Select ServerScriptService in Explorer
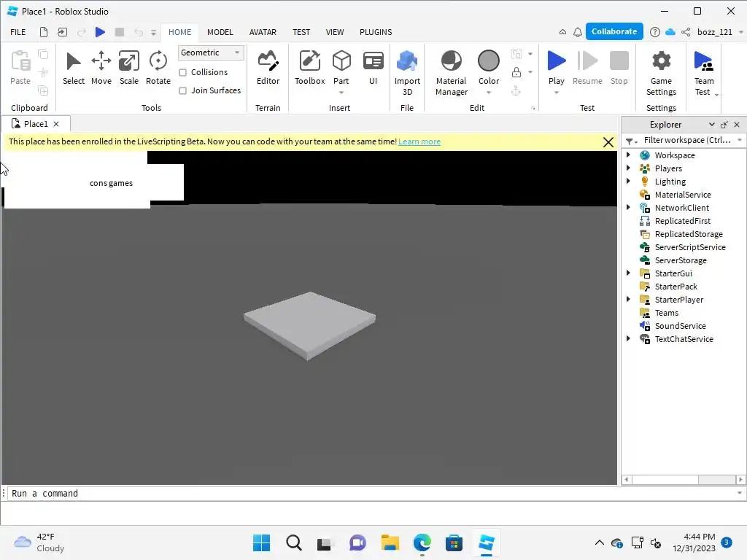This screenshot has width=747, height=560. tap(689, 247)
